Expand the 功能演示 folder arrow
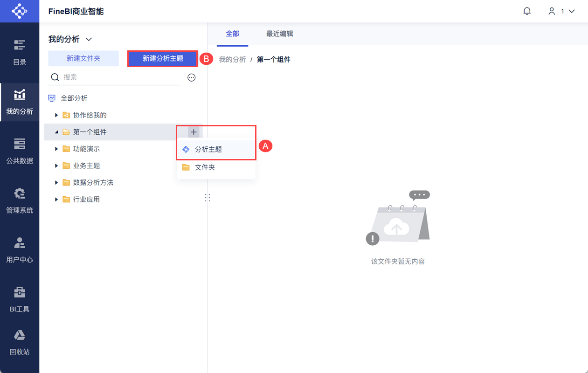The image size is (588, 373). 56,149
